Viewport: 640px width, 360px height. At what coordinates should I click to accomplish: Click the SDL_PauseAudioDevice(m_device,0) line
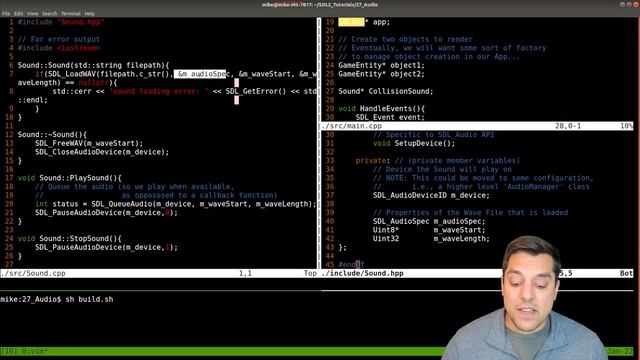point(107,213)
